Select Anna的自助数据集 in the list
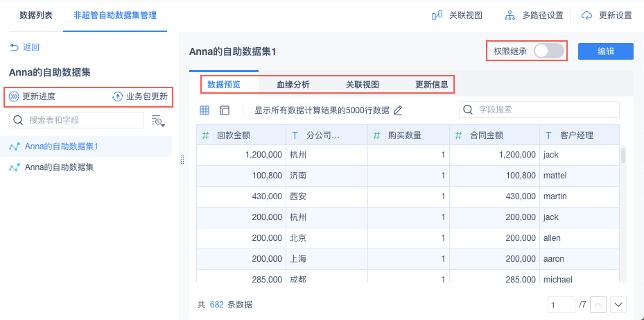 point(59,167)
